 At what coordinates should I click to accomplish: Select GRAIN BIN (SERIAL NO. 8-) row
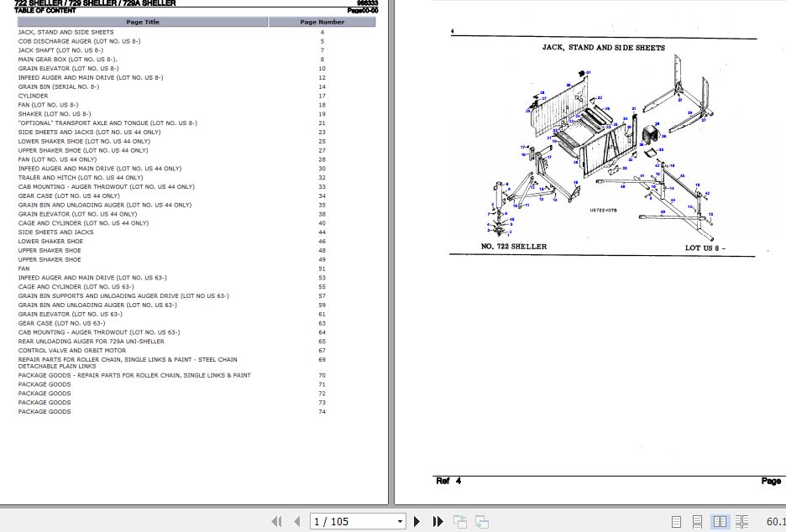click(x=59, y=86)
